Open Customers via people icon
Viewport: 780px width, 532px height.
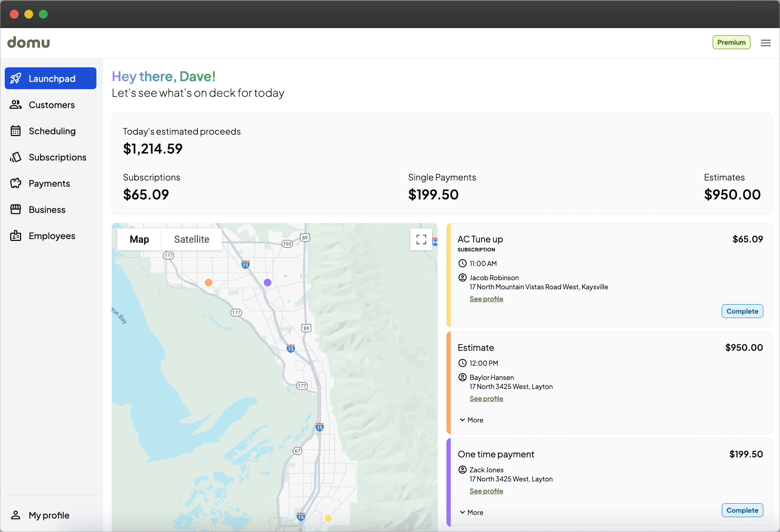click(16, 105)
